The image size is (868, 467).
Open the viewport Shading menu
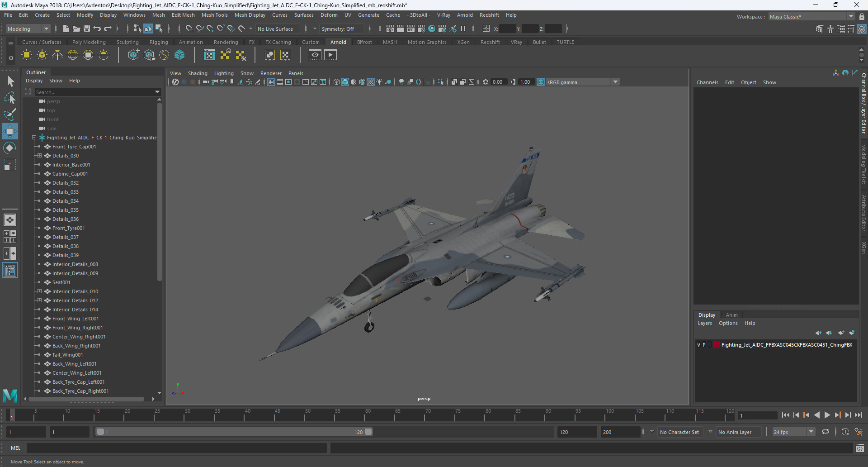click(x=198, y=73)
